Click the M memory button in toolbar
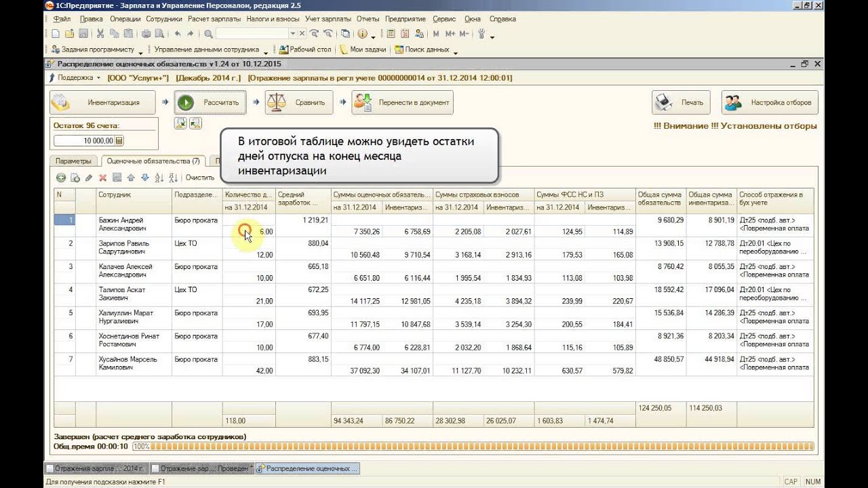Viewport: 868px width, 488px height. 436,34
